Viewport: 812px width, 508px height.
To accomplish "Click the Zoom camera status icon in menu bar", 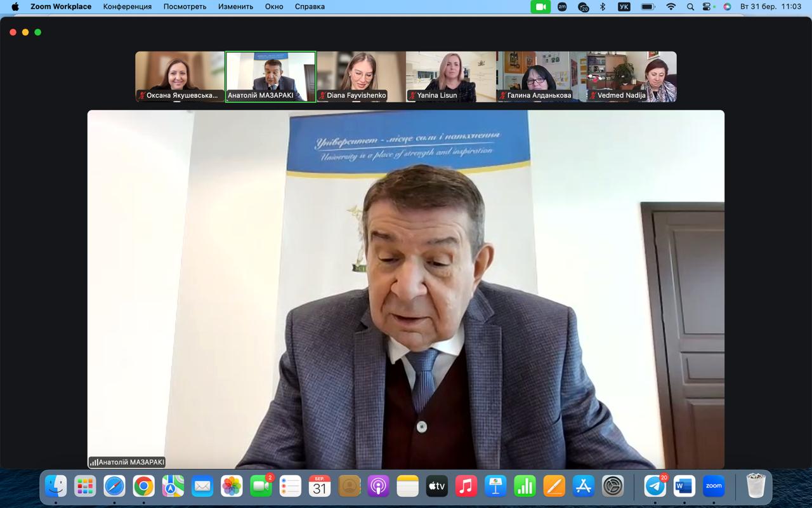I will (540, 7).
